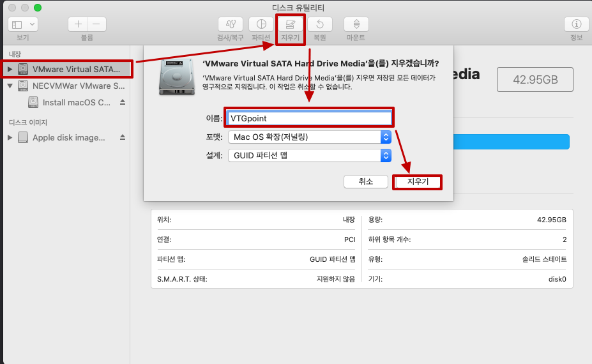Click the 연결 value PCI
Image resolution: width=592 pixels, height=364 pixels.
point(349,239)
